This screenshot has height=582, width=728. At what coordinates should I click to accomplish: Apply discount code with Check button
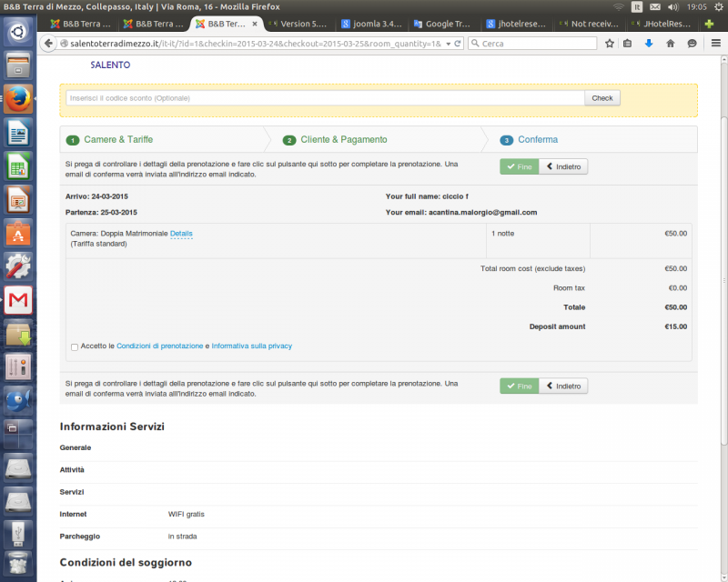point(602,98)
